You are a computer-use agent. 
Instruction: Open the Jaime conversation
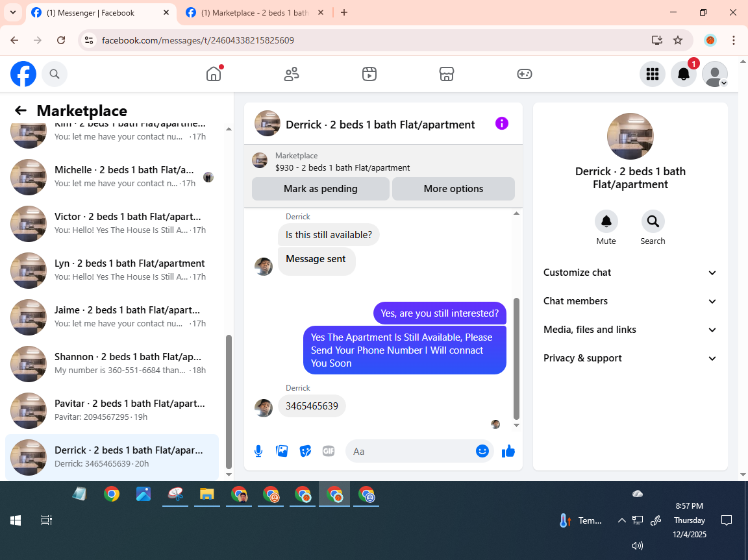[x=112, y=317]
